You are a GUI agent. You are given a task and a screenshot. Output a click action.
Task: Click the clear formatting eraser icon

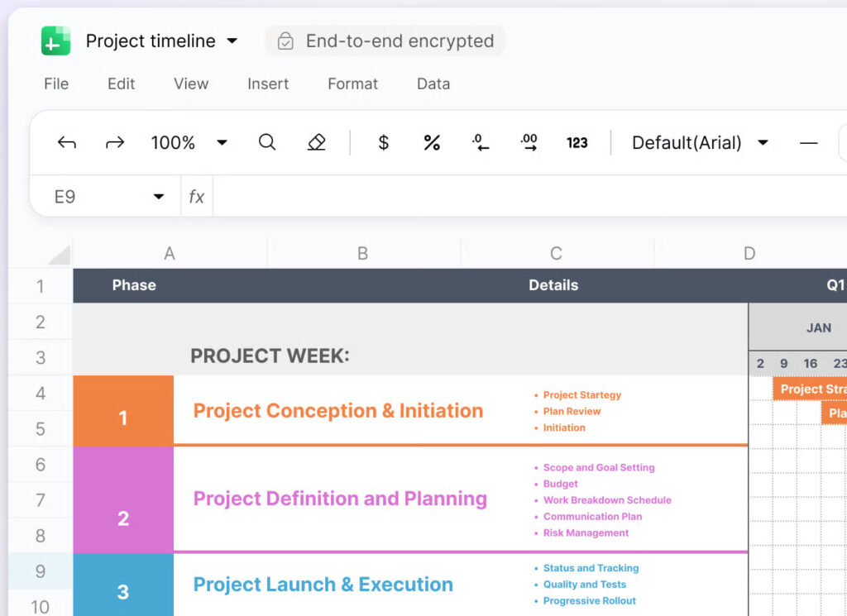[x=316, y=143]
